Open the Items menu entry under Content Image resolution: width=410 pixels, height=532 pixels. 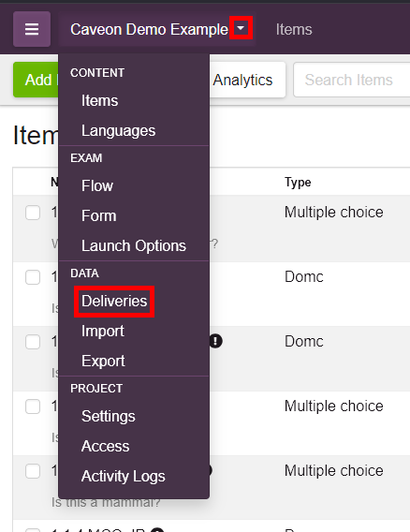coord(100,100)
